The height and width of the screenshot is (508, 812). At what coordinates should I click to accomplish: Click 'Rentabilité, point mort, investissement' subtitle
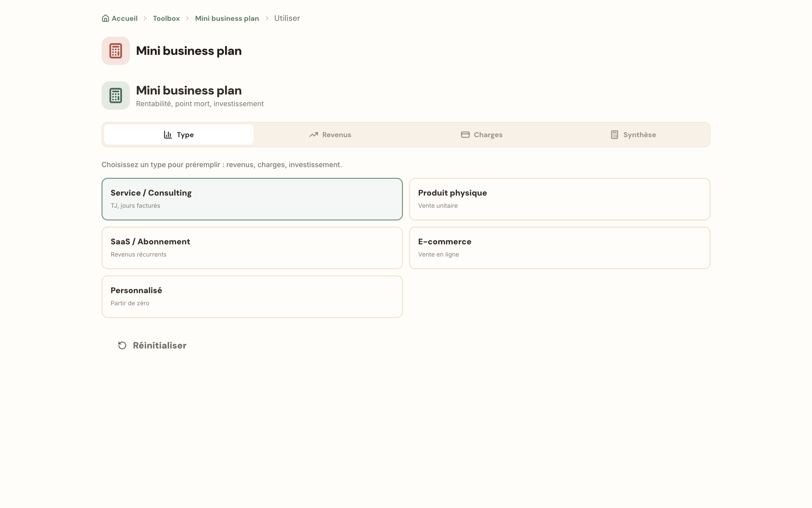click(200, 104)
